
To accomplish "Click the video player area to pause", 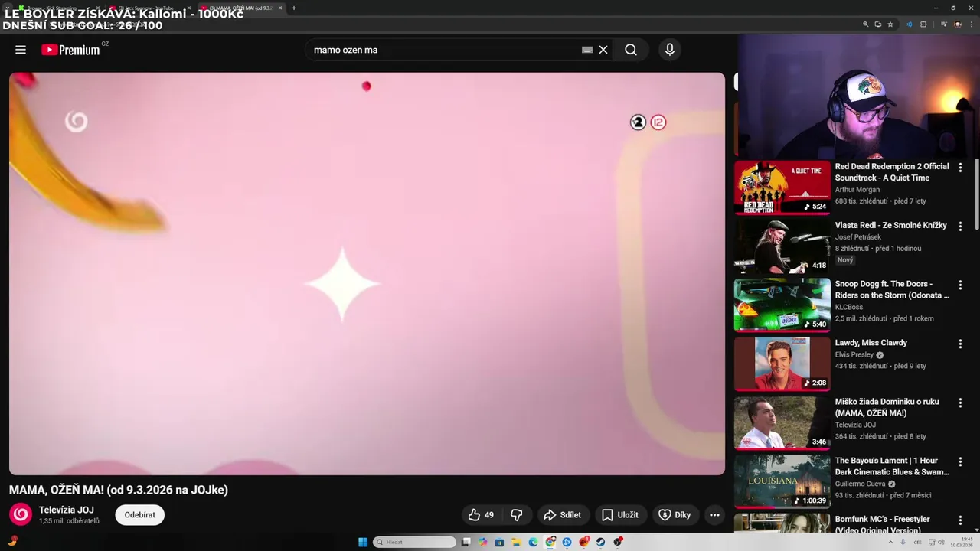I will tap(367, 273).
